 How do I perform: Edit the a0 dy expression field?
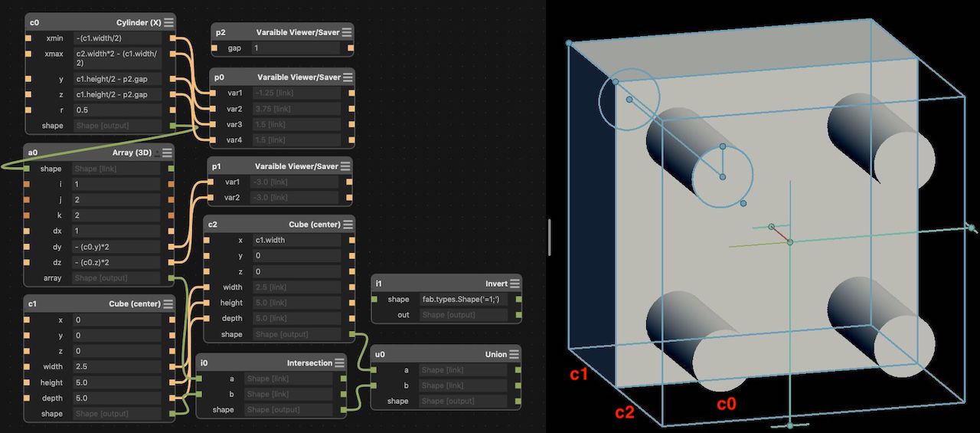pyautogui.click(x=116, y=247)
